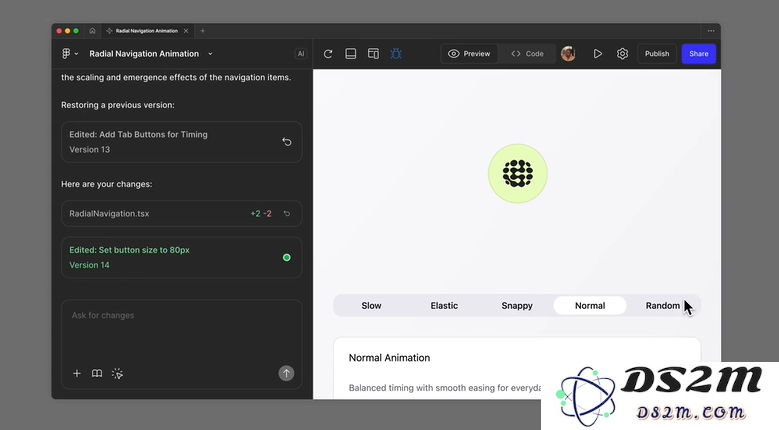Toggle the bottom panel layout icon
The image size is (779, 430).
[x=351, y=54]
